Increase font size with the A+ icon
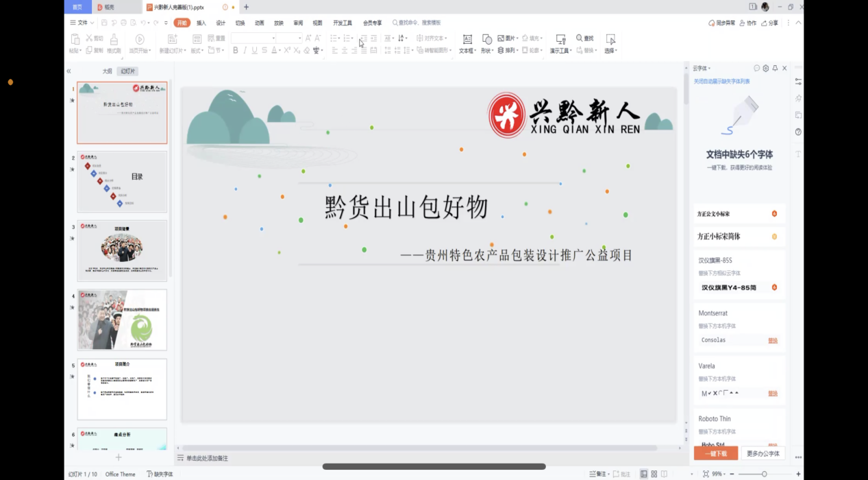Image resolution: width=868 pixels, height=480 pixels. pyautogui.click(x=308, y=38)
